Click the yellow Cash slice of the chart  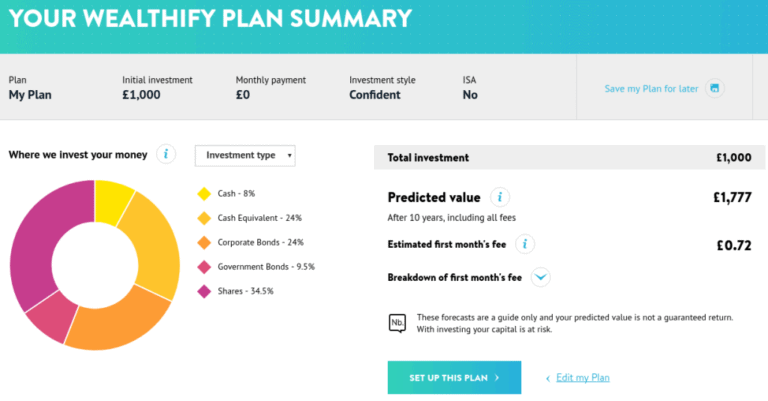(x=114, y=200)
